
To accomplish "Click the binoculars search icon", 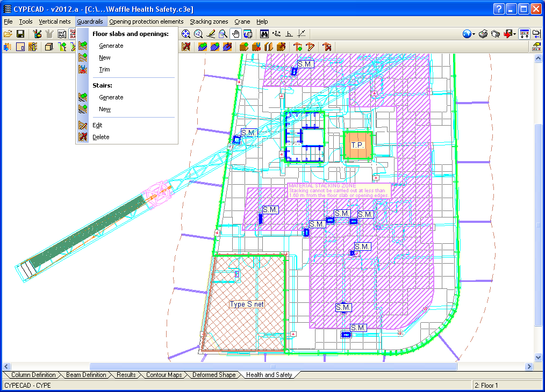I will pos(264,34).
